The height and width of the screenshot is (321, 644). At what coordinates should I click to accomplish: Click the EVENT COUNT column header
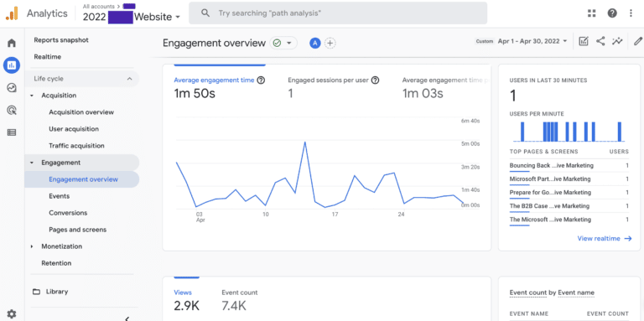607,313
